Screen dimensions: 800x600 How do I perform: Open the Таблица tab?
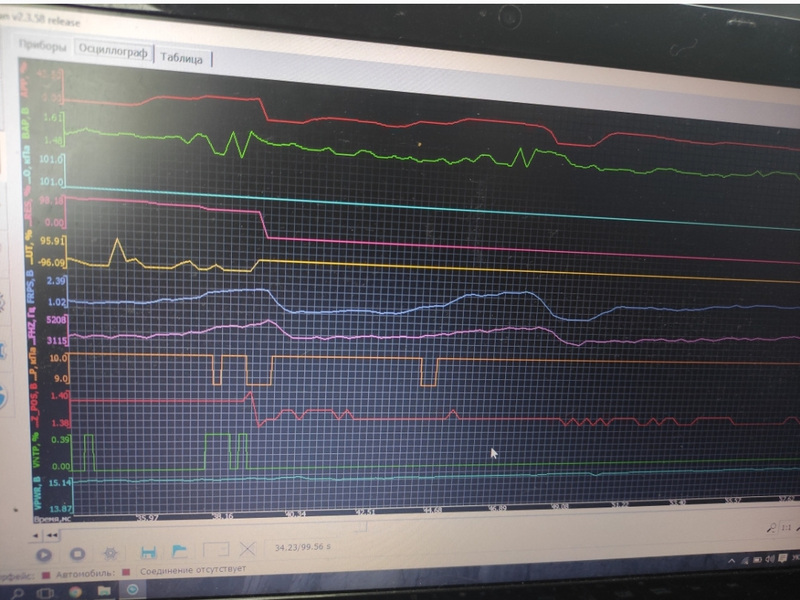(182, 59)
